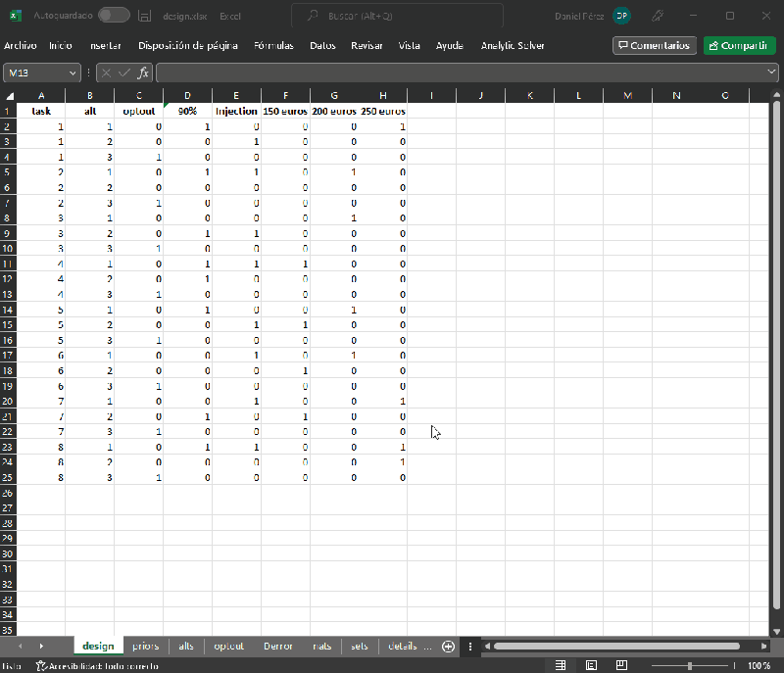Image resolution: width=784 pixels, height=673 pixels.
Task: Click the pen/coming soon icon in title bar
Action: click(x=658, y=16)
